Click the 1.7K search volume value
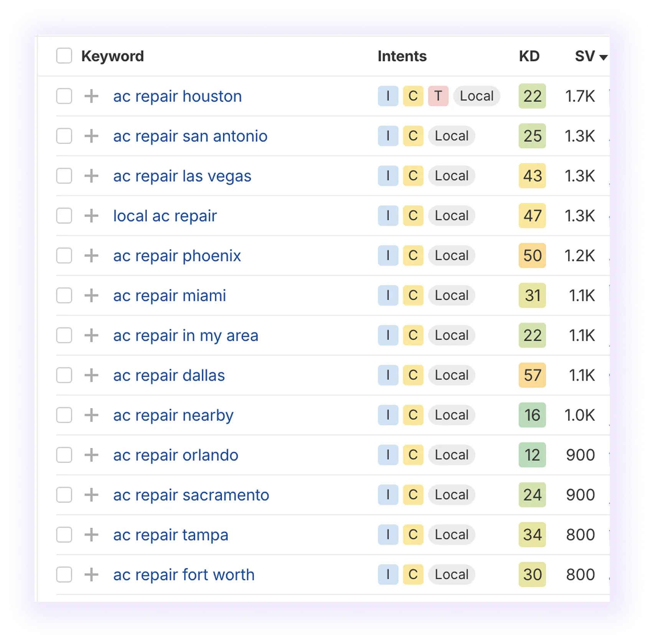The width and height of the screenshot is (652, 644). 580,96
